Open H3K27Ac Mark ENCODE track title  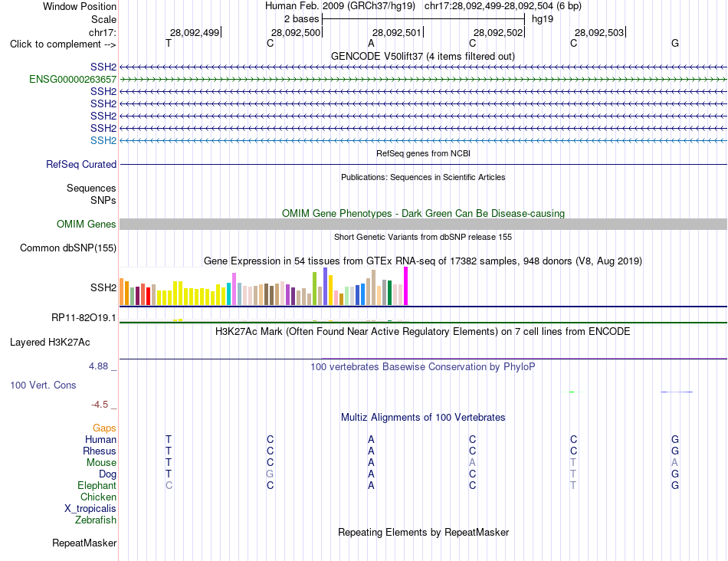tap(423, 332)
